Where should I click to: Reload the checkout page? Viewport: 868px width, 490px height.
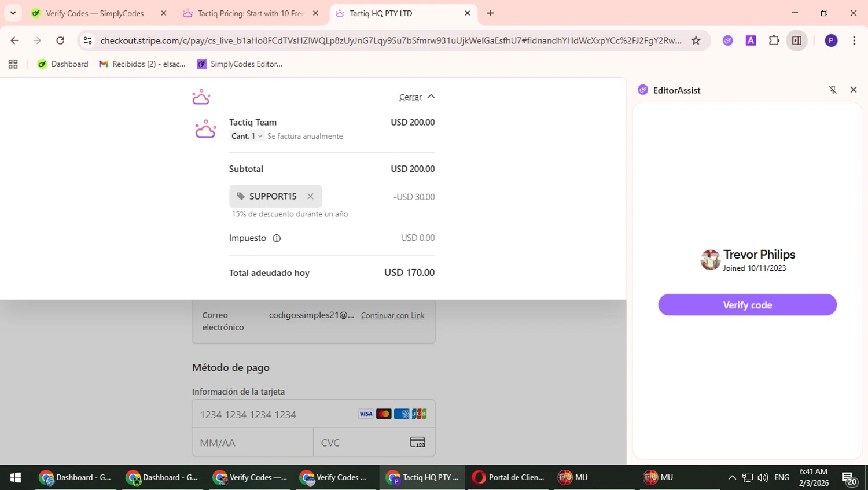[x=60, y=40]
